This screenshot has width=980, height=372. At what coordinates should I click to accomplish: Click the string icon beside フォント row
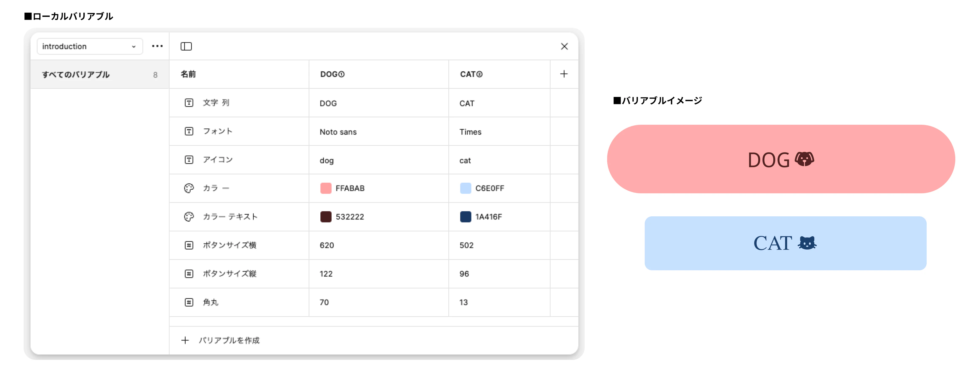(x=189, y=131)
